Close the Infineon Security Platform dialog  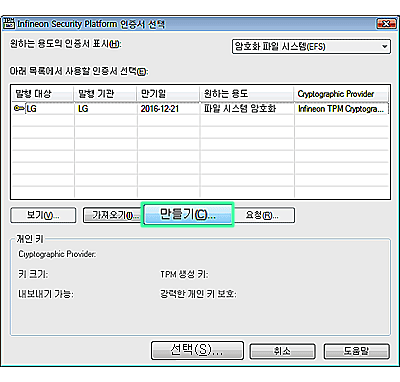pos(386,24)
